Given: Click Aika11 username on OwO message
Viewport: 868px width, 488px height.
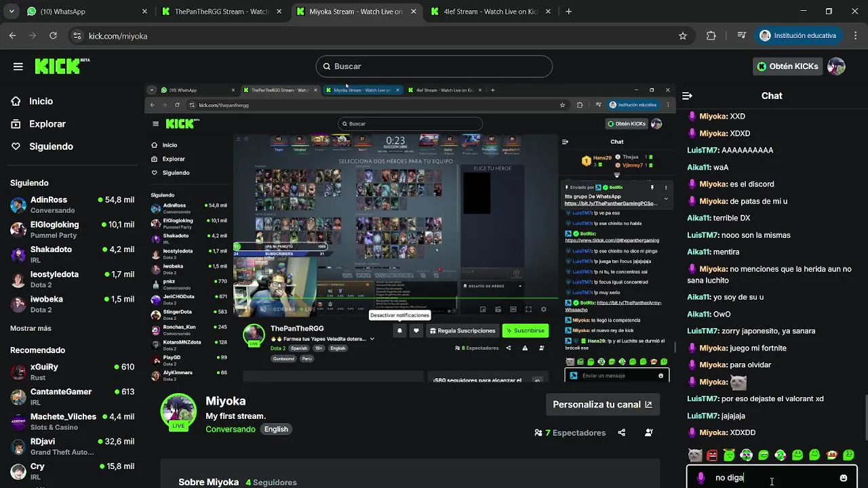Looking at the screenshot, I should tap(698, 314).
